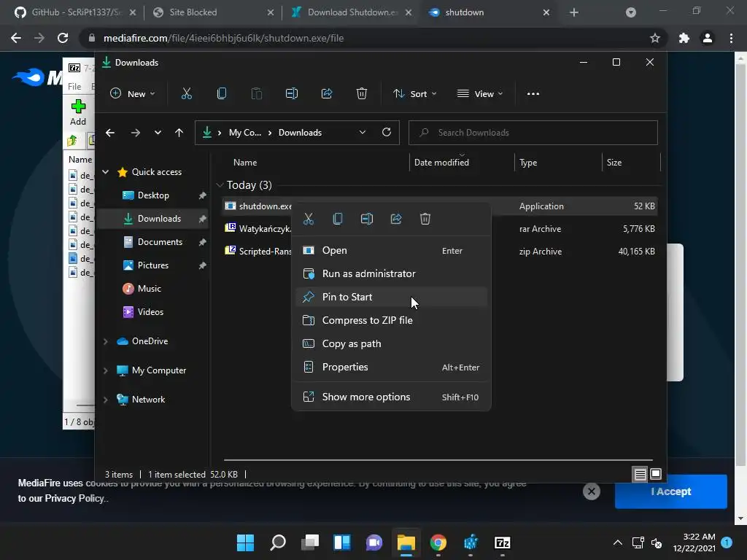Refresh the Downloads folder view
This screenshot has width=747, height=560.
[x=387, y=133]
